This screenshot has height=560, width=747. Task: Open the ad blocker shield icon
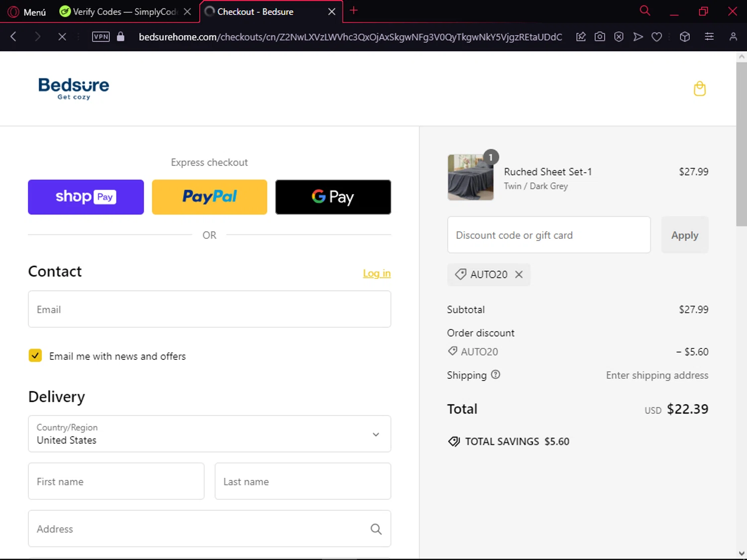[619, 36]
